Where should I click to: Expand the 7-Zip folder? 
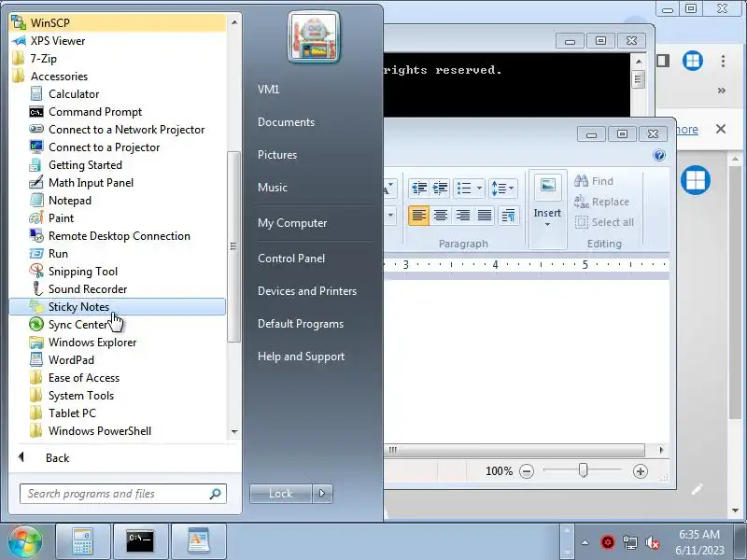118,59
